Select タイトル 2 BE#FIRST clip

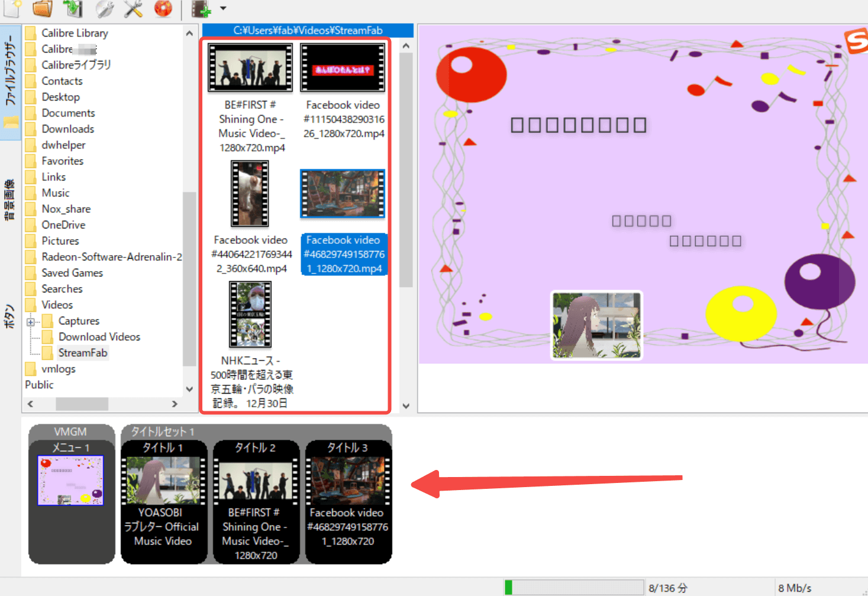click(256, 501)
